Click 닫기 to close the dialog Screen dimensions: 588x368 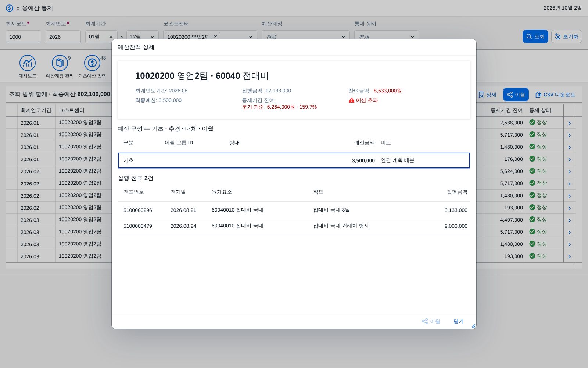(459, 321)
